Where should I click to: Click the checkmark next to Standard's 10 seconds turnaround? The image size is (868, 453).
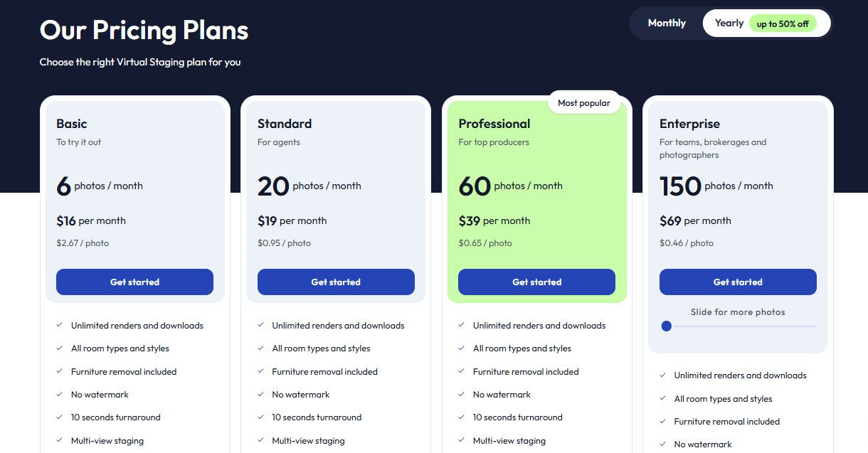260,417
